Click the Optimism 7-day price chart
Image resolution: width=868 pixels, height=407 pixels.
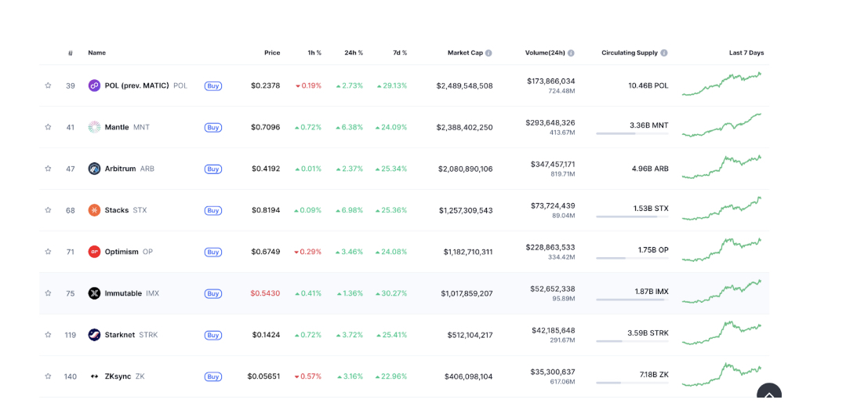tap(722, 249)
